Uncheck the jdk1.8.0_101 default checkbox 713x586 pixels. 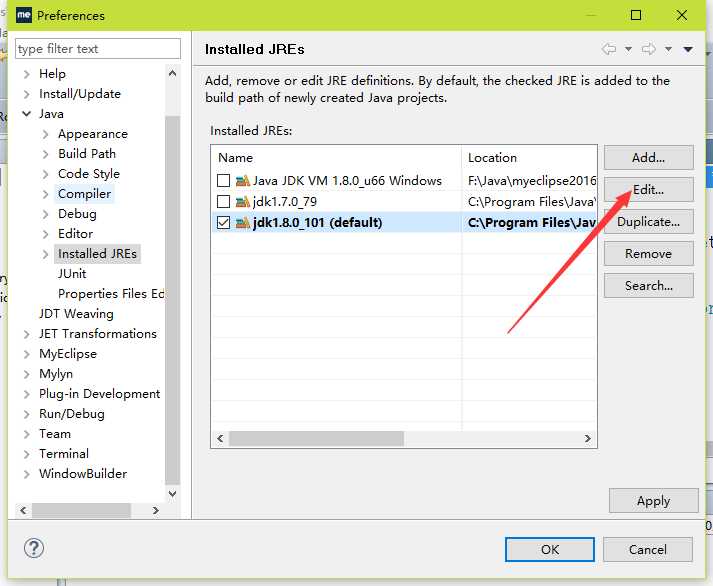pos(223,222)
